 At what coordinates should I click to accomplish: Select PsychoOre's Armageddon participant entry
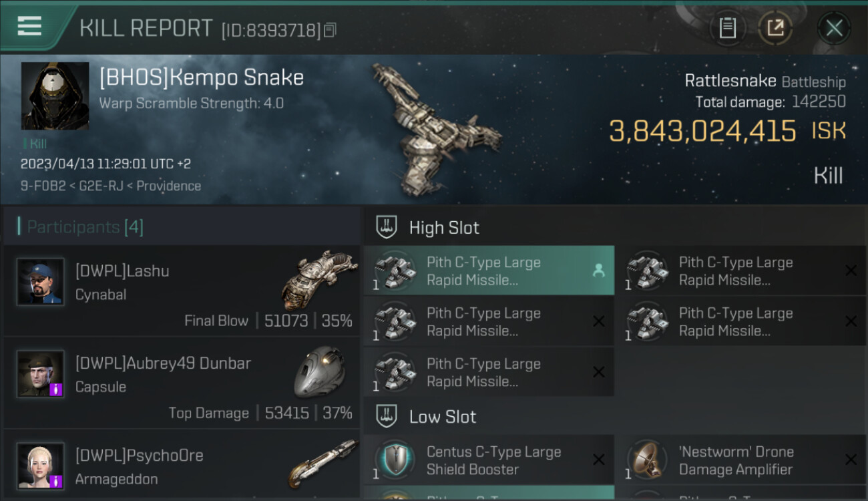[182, 468]
